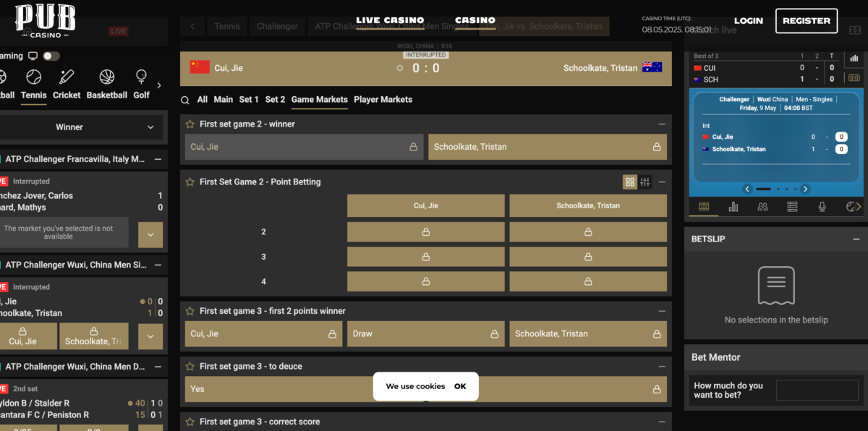The width and height of the screenshot is (868, 431).
Task: Select Cui, Jie odds in the sidebar match
Action: pos(27,336)
